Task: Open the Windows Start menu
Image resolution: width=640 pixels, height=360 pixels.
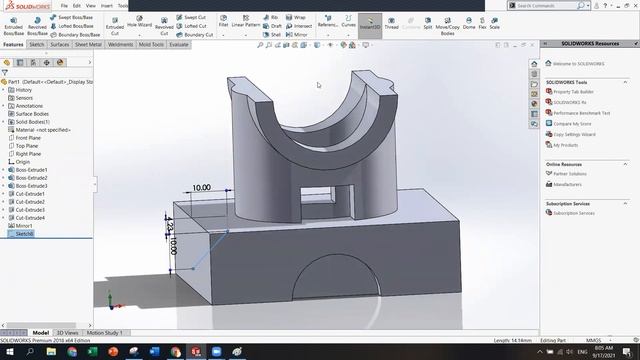Action: pyautogui.click(x=9, y=351)
